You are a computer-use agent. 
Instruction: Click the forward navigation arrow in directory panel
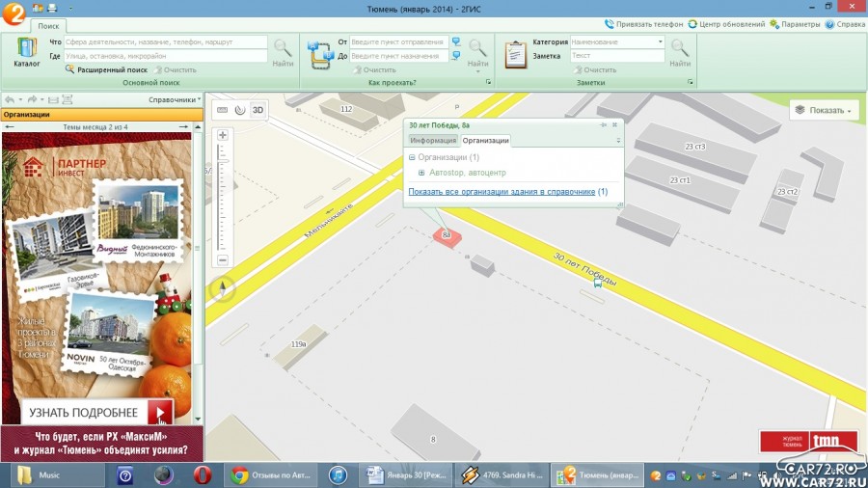[32, 99]
